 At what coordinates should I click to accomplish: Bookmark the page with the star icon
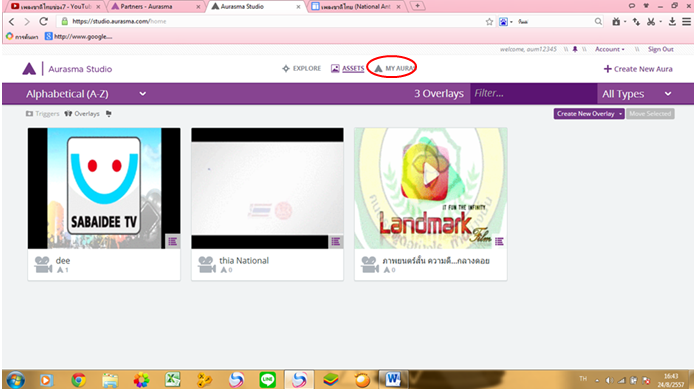click(489, 21)
